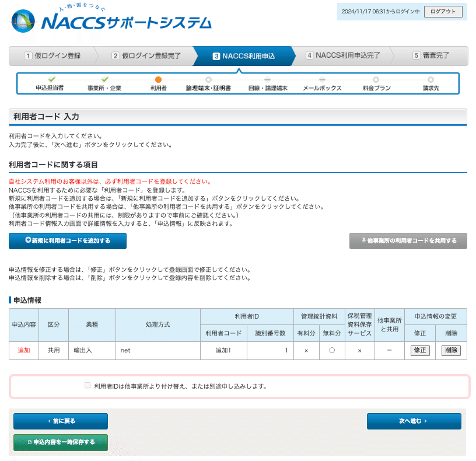Switch to the 仮ログイン登録 tab

click(x=55, y=56)
